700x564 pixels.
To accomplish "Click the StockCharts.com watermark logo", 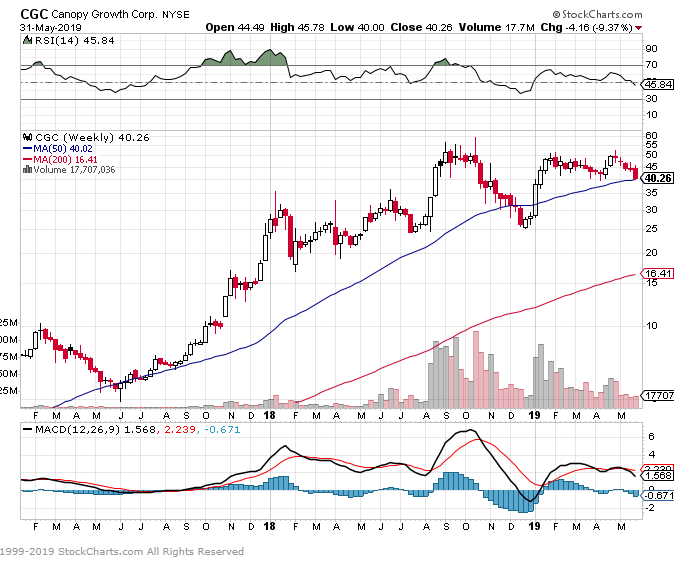I will (597, 14).
